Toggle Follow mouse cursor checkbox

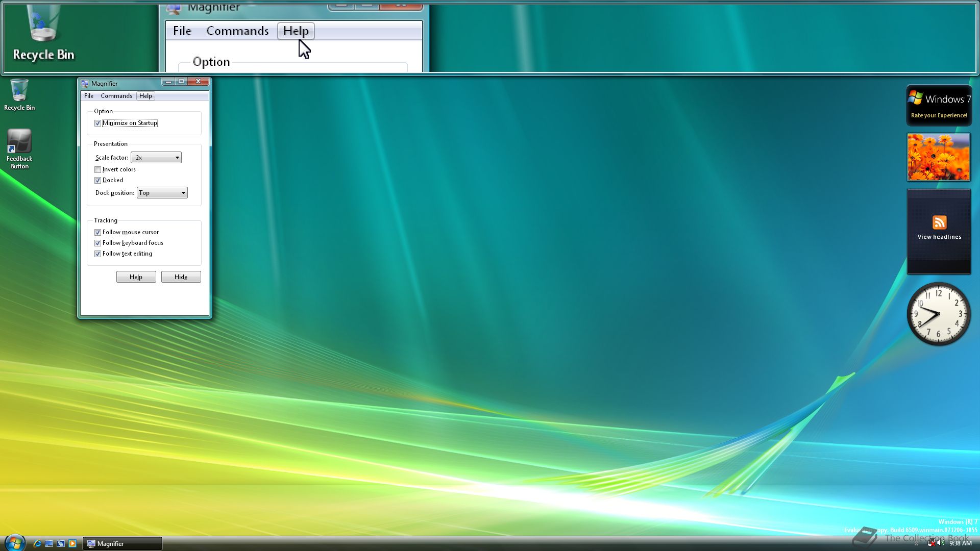97,232
